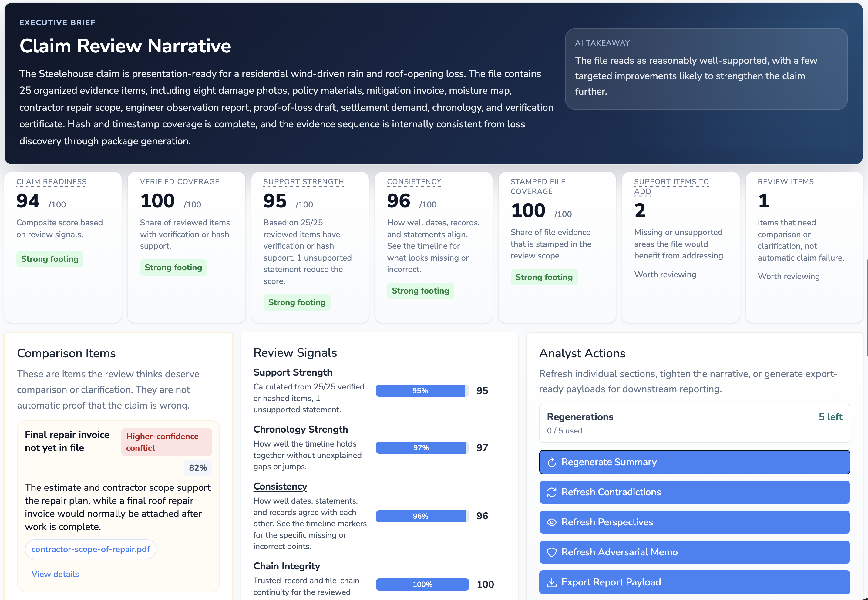
Task: Click the Consistency card label
Action: [414, 182]
